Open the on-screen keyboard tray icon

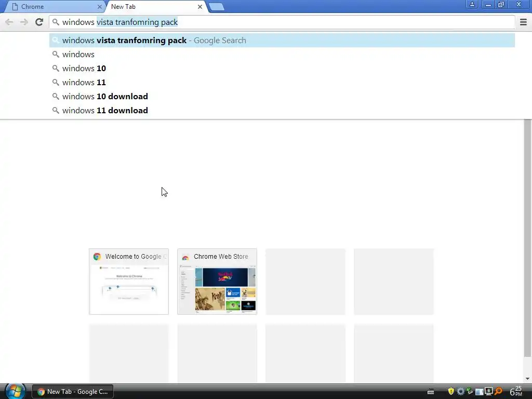pyautogui.click(x=431, y=392)
